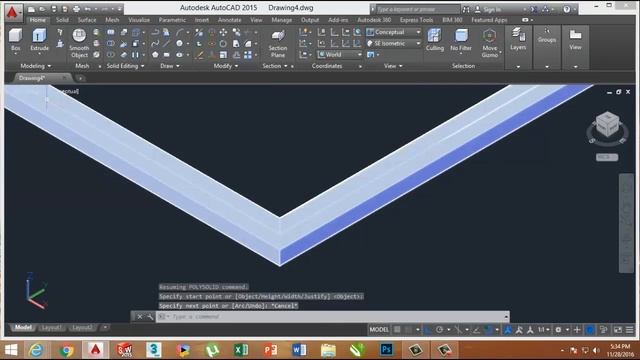Expand the Draw panel
The width and height of the screenshot is (640, 360).
tap(170, 66)
